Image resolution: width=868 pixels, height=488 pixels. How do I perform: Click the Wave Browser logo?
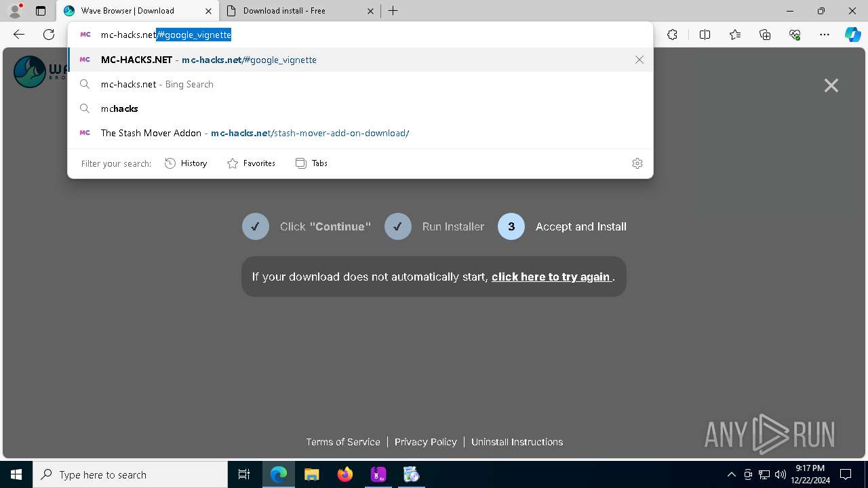[39, 72]
